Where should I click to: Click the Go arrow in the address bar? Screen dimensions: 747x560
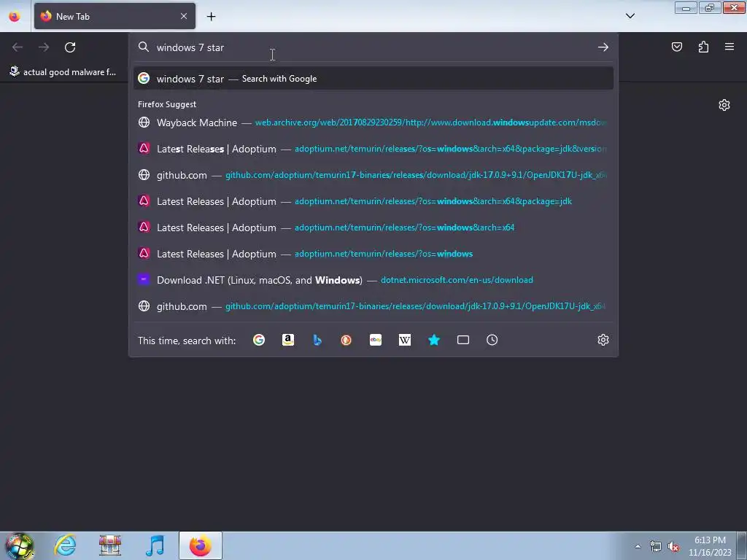(x=603, y=47)
